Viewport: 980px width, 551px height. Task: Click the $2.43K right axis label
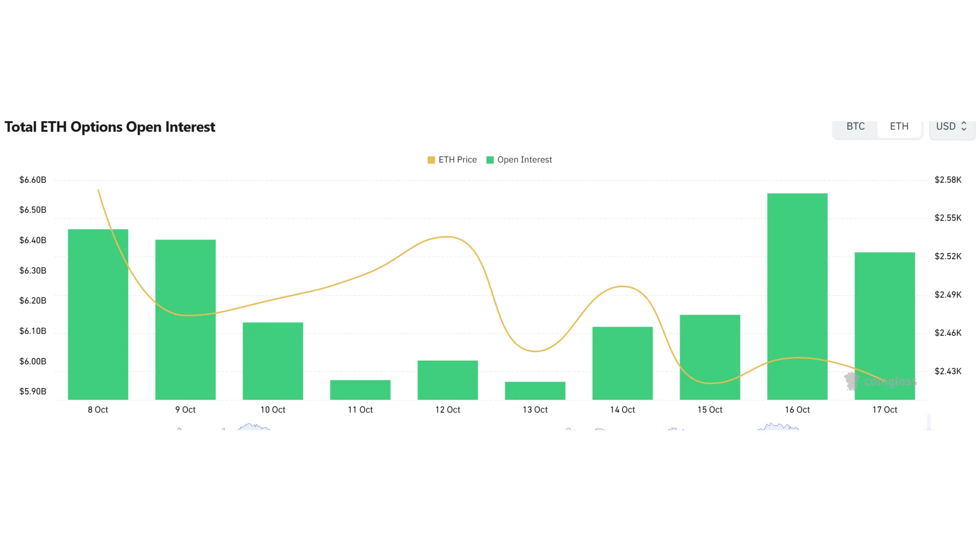point(948,371)
